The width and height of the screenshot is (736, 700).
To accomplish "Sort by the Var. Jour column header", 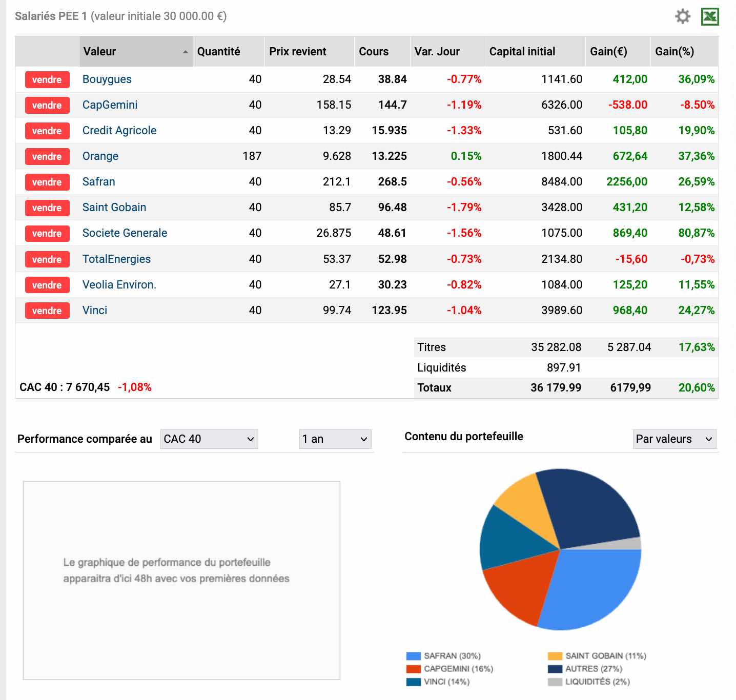I will coord(437,52).
